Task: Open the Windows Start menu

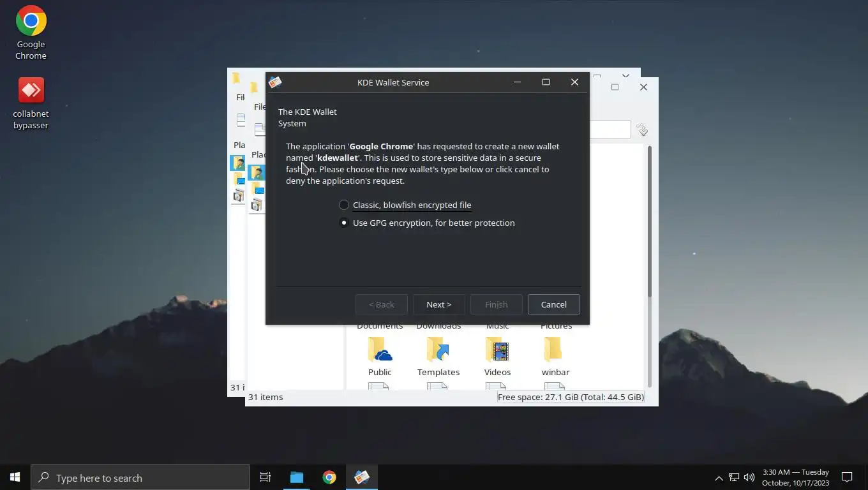Action: tap(15, 477)
